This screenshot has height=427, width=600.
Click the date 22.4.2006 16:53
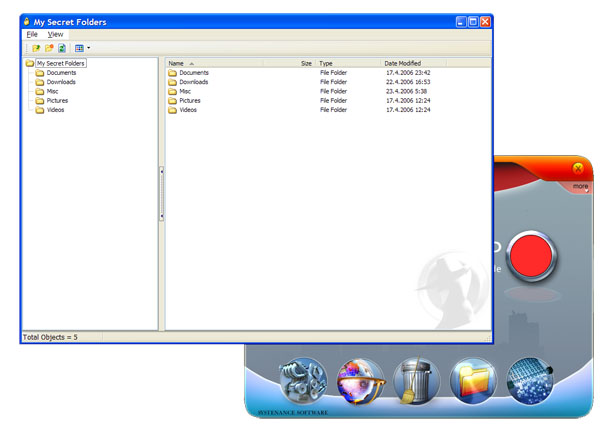408,82
